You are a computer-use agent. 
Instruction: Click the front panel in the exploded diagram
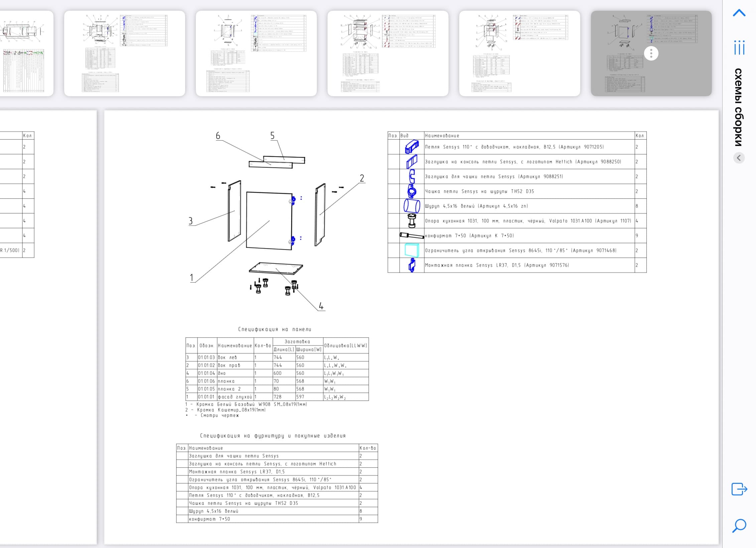[269, 221]
